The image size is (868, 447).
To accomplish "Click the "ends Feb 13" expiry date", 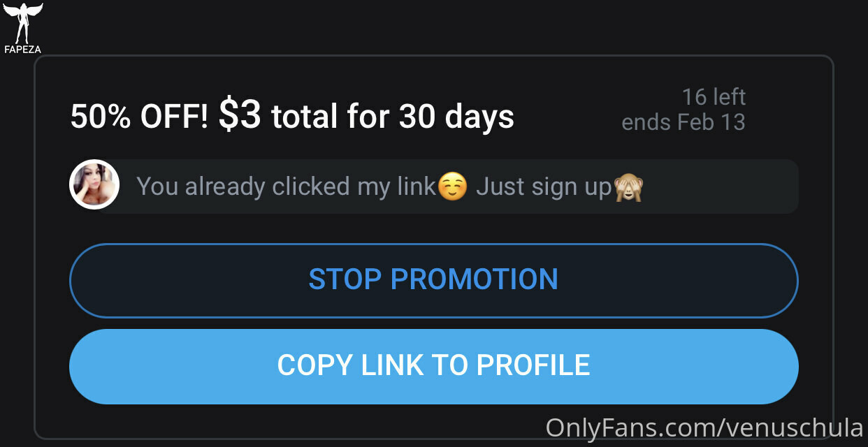I will [x=683, y=122].
